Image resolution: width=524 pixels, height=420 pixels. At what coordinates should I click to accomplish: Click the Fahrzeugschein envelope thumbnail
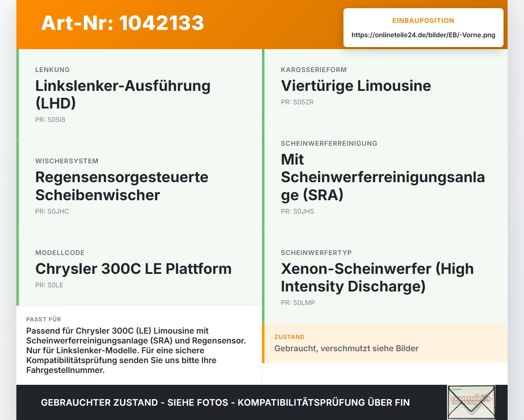471,402
